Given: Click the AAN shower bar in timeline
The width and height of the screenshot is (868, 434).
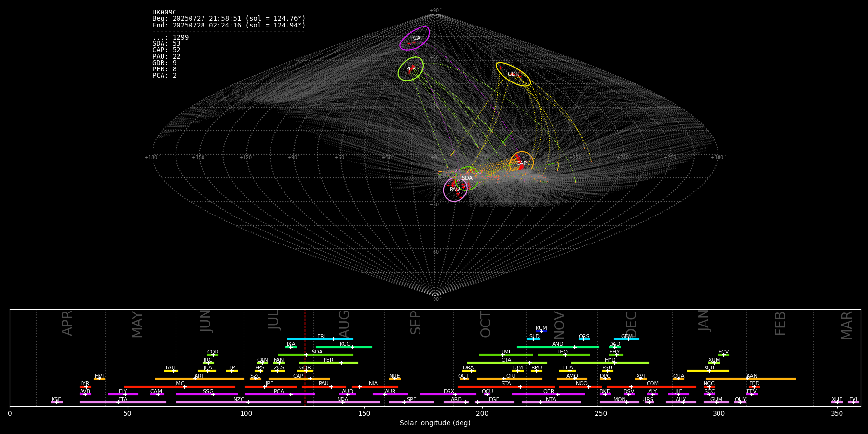Looking at the screenshot, I should [x=751, y=379].
